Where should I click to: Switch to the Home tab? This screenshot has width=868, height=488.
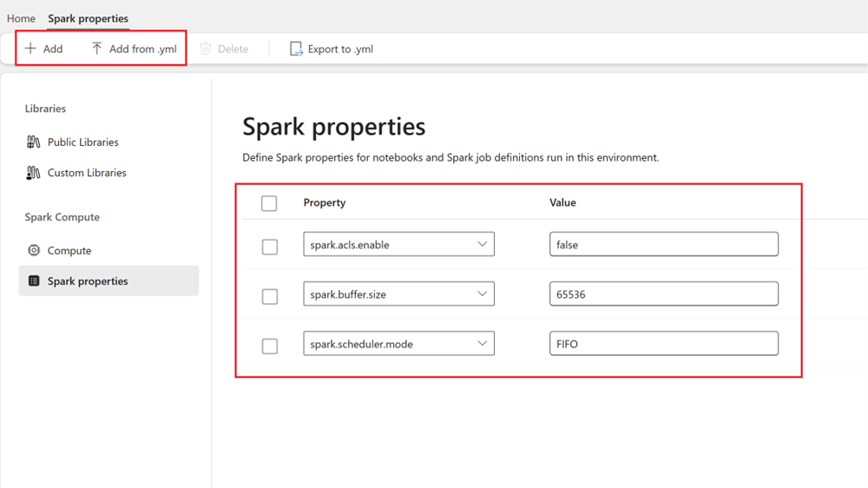coord(21,18)
